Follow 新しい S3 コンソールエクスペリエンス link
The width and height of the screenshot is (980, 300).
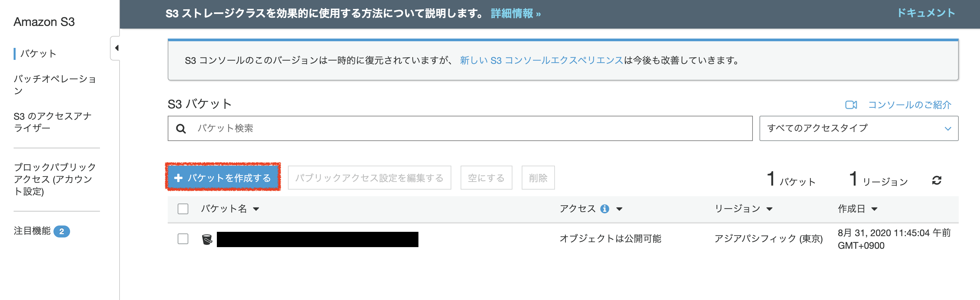(541, 61)
